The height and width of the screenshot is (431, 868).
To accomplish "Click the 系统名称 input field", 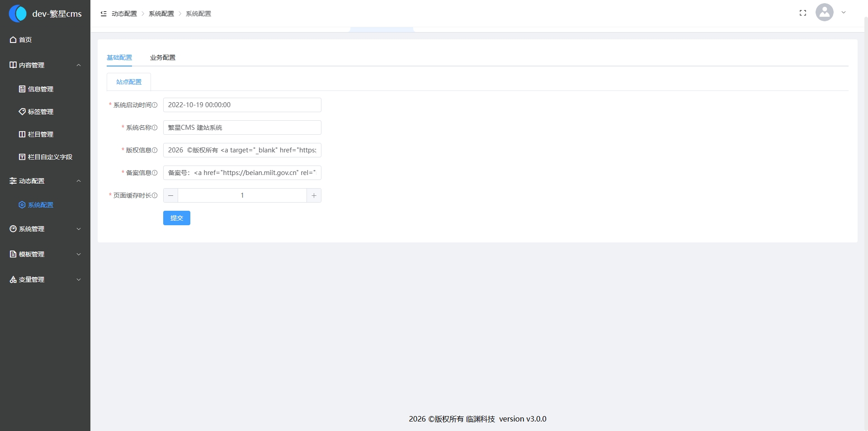I will click(x=242, y=128).
